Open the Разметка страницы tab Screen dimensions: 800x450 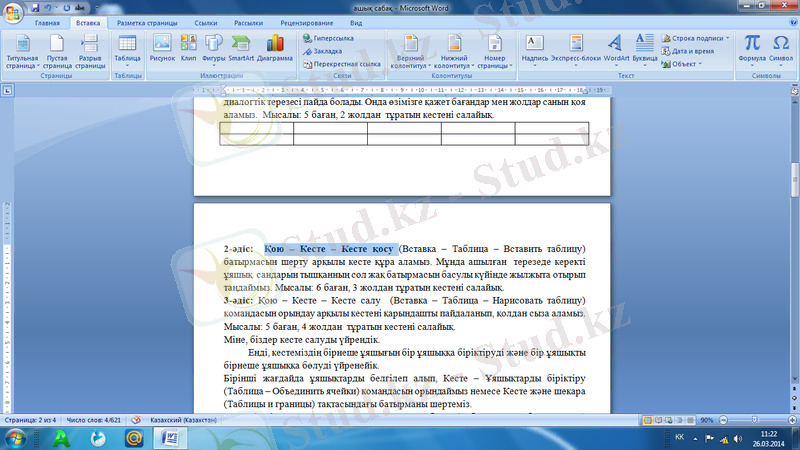148,21
